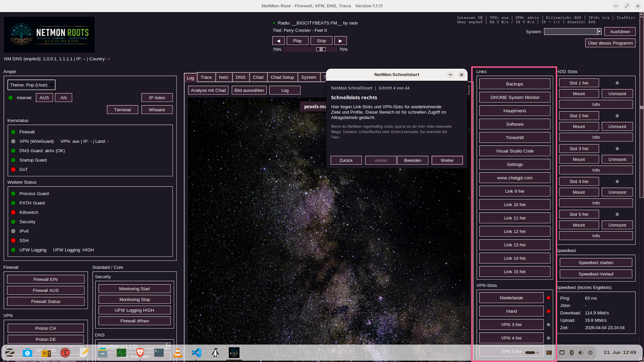Click Analyse mit Chad
644x362 pixels.
pos(208,90)
